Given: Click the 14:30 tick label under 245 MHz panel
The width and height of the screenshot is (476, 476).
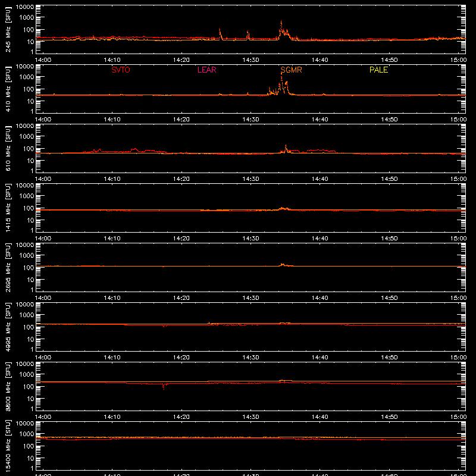Looking at the screenshot, I should 250,60.
